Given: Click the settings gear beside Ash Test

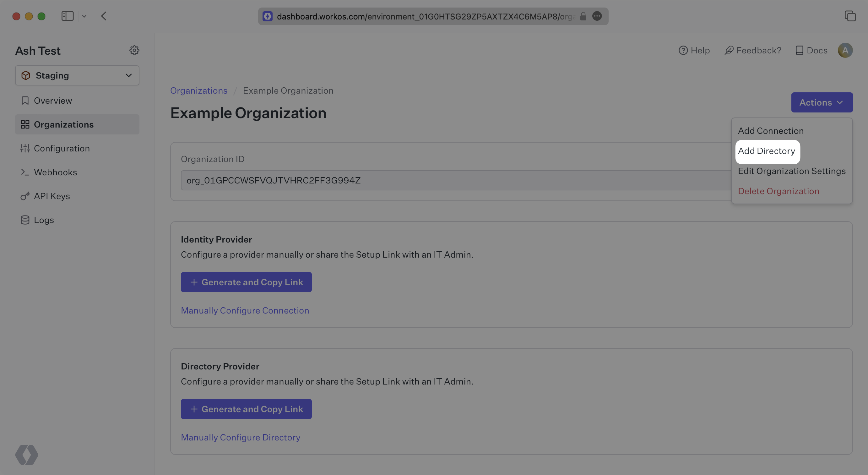Looking at the screenshot, I should 134,50.
